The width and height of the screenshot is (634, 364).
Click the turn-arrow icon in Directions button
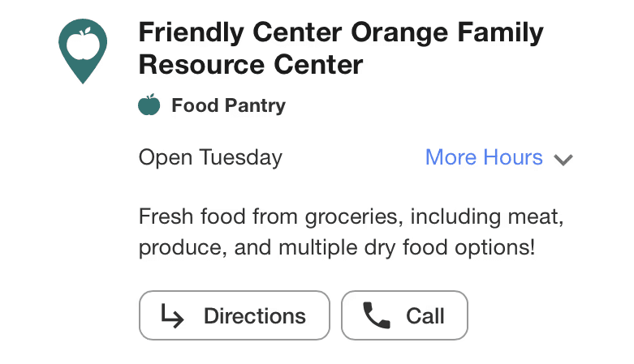click(172, 315)
